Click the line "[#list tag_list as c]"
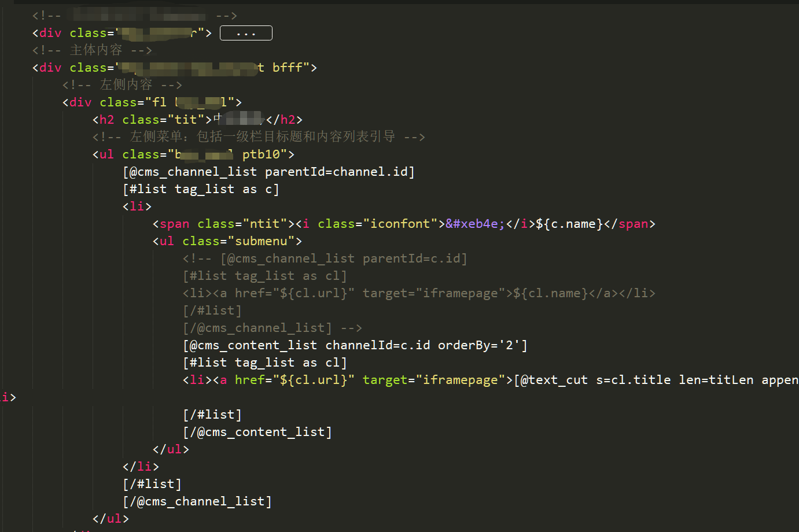Image resolution: width=799 pixels, height=532 pixels. click(201, 189)
